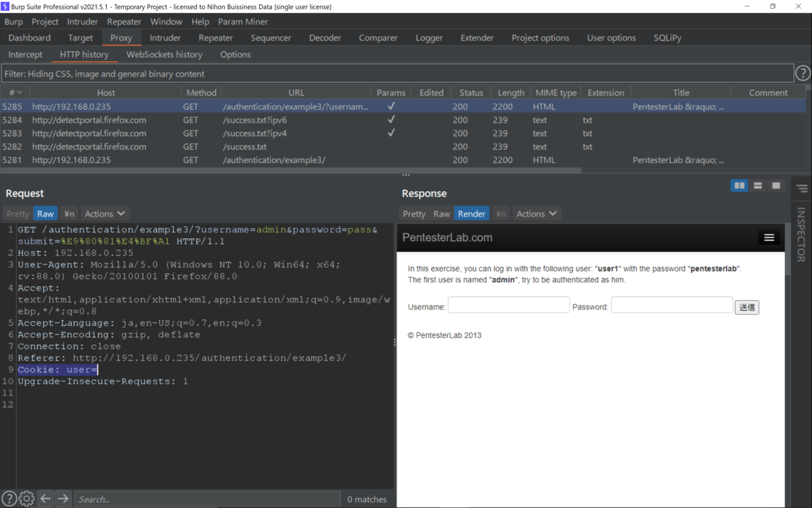Click Params checkmark in row 5285

[x=391, y=106]
